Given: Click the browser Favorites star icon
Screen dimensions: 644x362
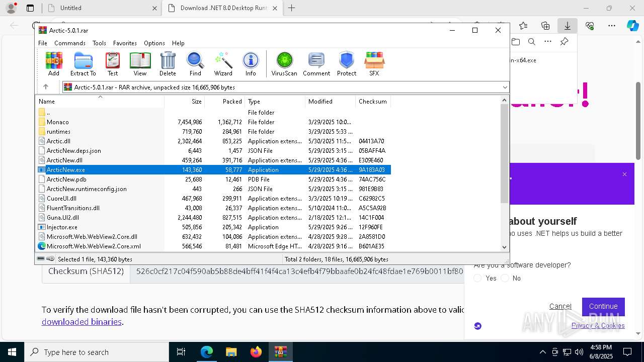Looking at the screenshot, I should [x=523, y=26].
